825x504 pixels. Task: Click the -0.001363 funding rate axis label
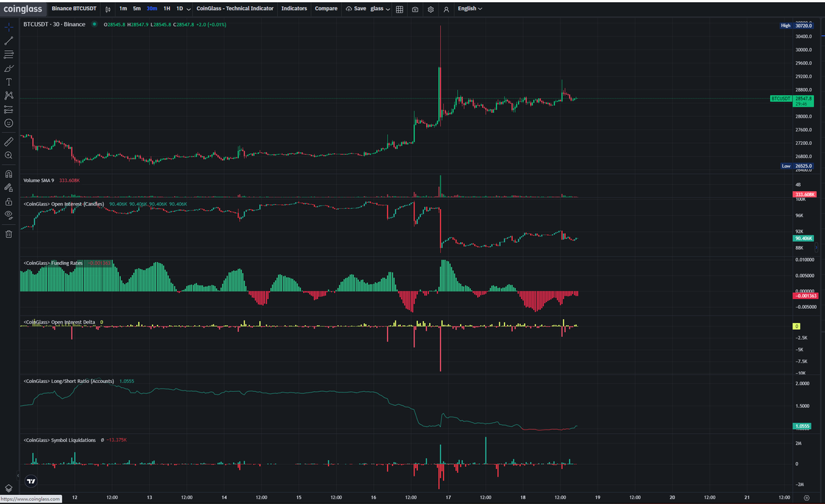(804, 296)
